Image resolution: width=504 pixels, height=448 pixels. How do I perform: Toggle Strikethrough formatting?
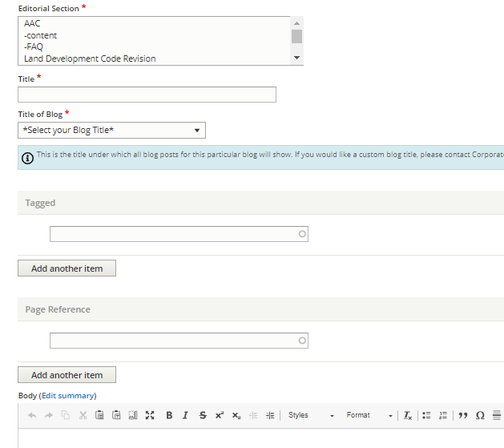coord(203,415)
